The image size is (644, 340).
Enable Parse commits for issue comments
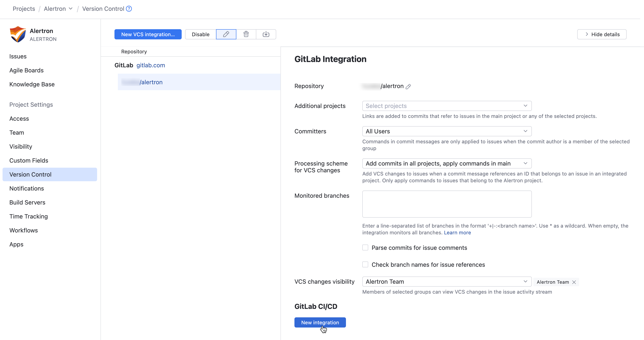click(365, 248)
